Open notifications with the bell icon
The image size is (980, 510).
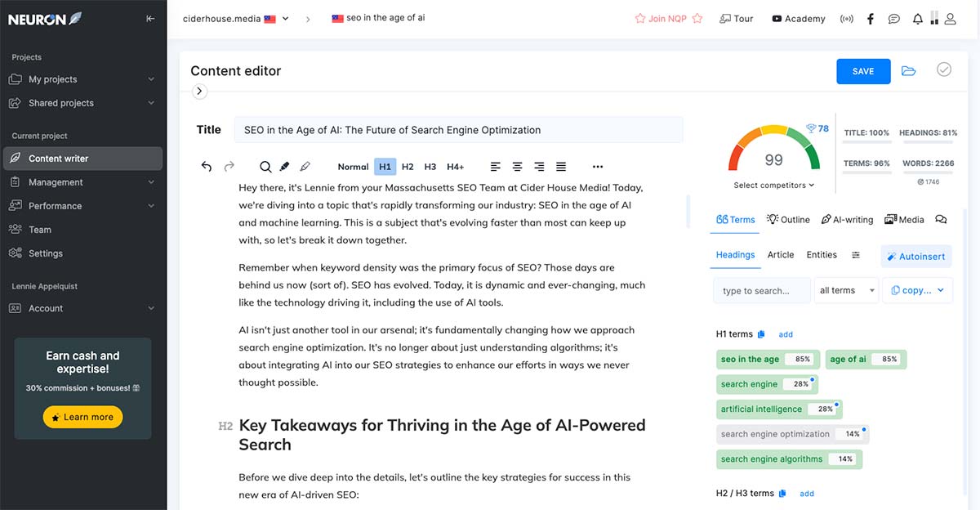coord(916,18)
